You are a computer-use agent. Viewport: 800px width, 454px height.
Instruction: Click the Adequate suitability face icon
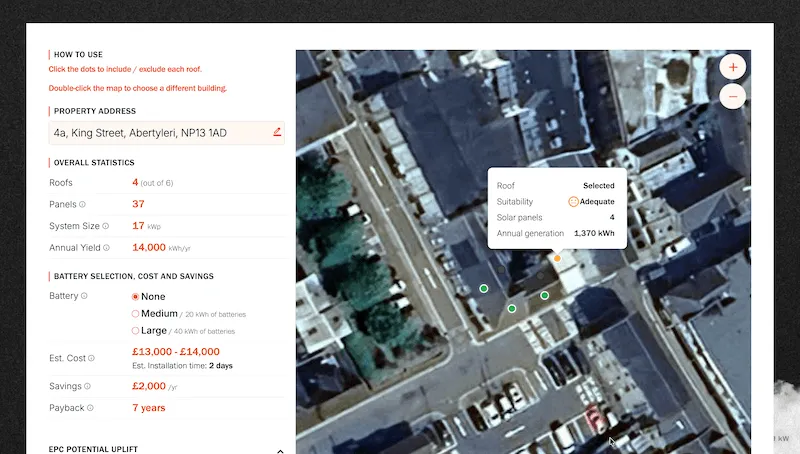coord(573,201)
